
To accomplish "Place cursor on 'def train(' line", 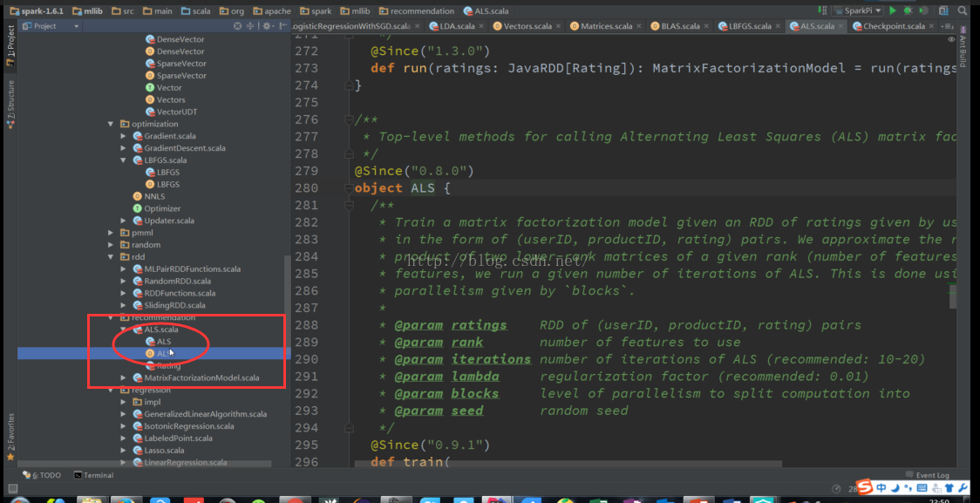I will click(410, 462).
